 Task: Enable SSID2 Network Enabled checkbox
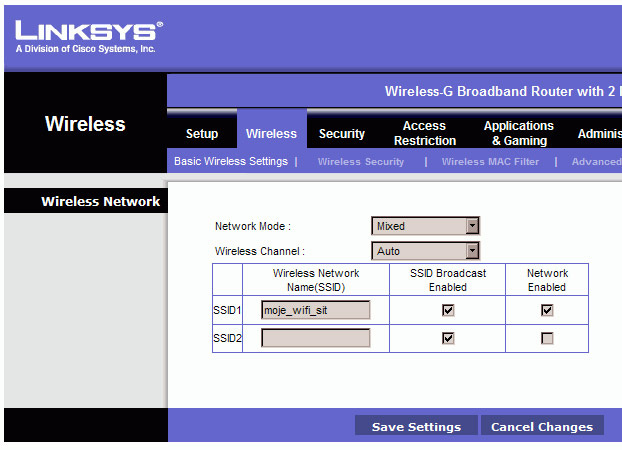pos(547,338)
